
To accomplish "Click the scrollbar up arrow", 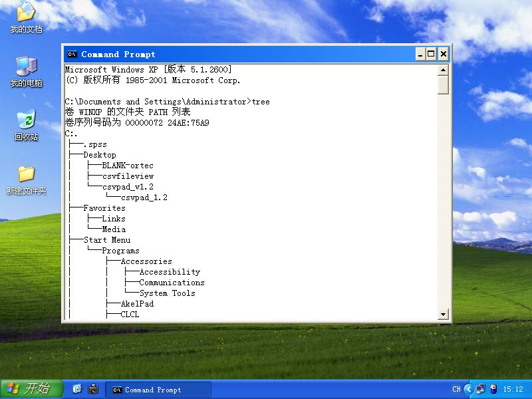I will point(443,70).
